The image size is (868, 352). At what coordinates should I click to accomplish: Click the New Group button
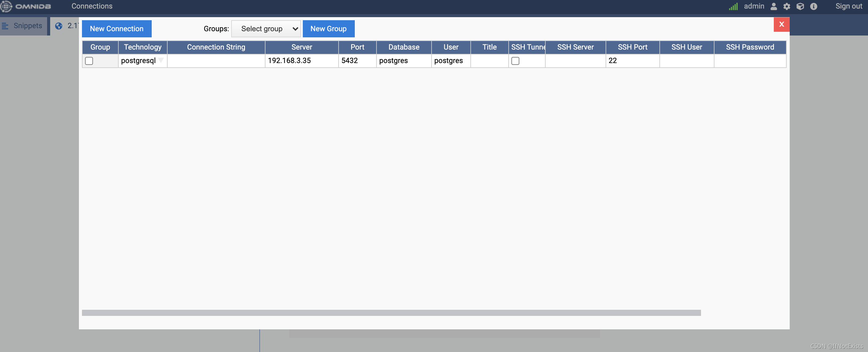(328, 29)
